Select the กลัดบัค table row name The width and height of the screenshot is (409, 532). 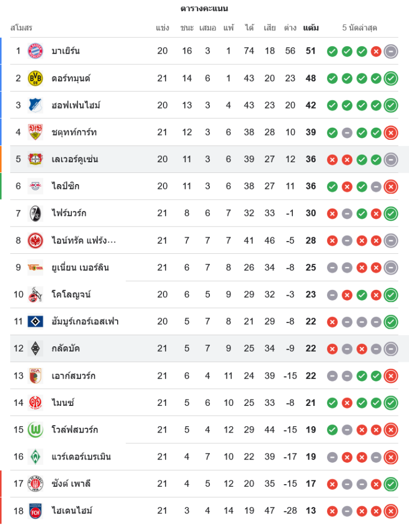click(66, 348)
